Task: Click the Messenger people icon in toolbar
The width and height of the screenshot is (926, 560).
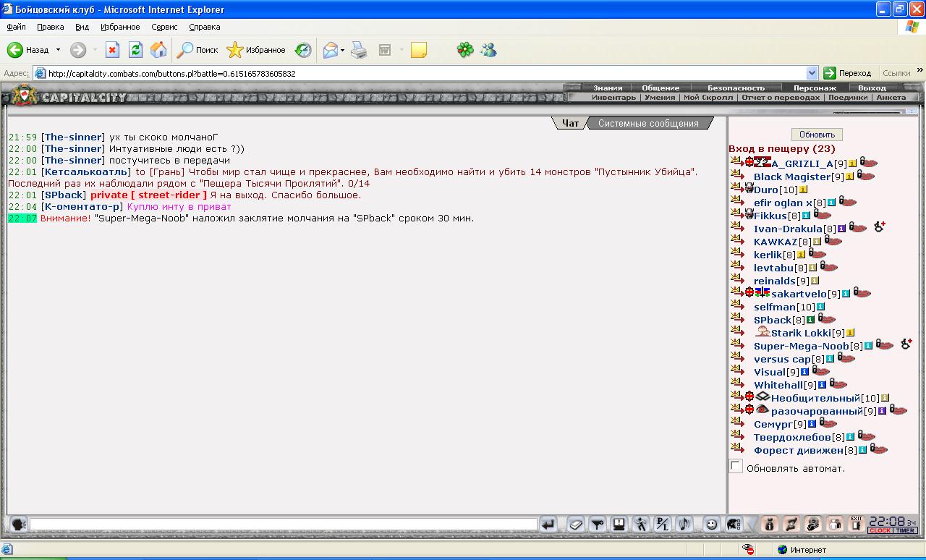Action: click(488, 50)
